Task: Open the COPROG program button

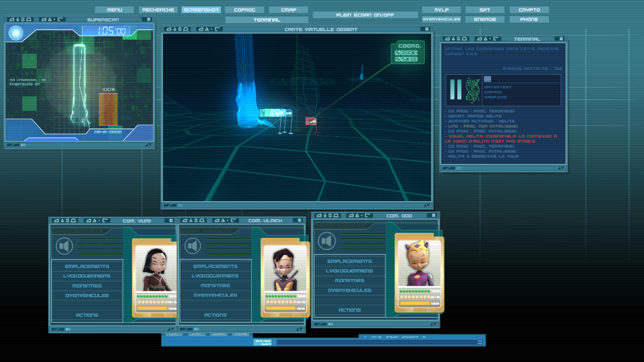Action: tap(245, 10)
